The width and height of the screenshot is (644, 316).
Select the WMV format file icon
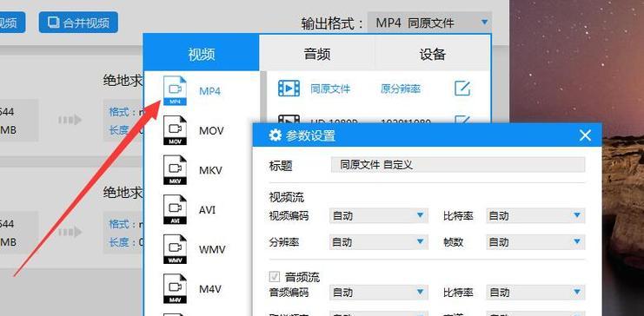pyautogui.click(x=175, y=249)
